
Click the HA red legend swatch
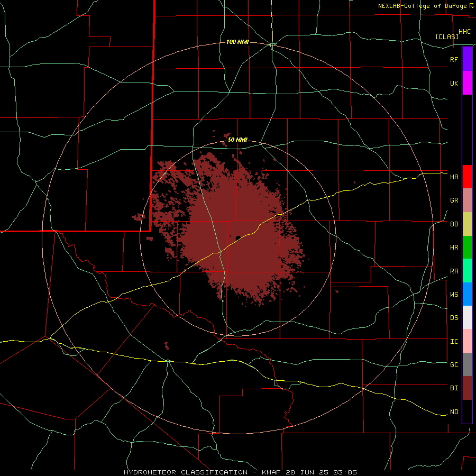click(467, 177)
